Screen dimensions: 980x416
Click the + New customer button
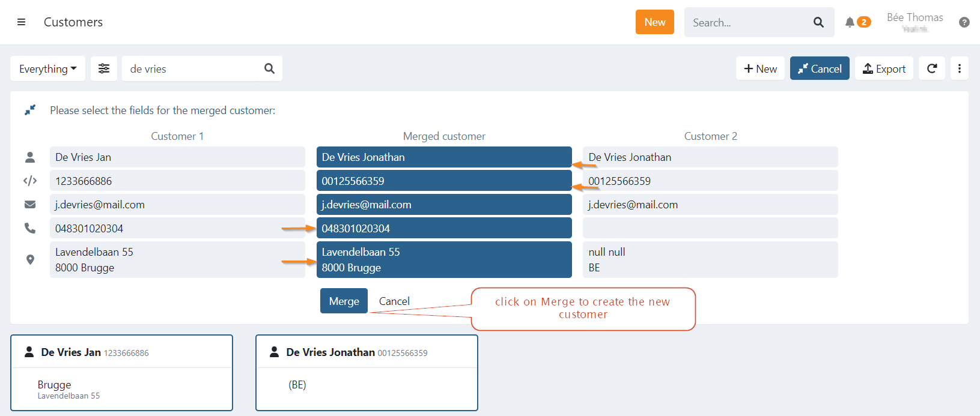coord(760,68)
